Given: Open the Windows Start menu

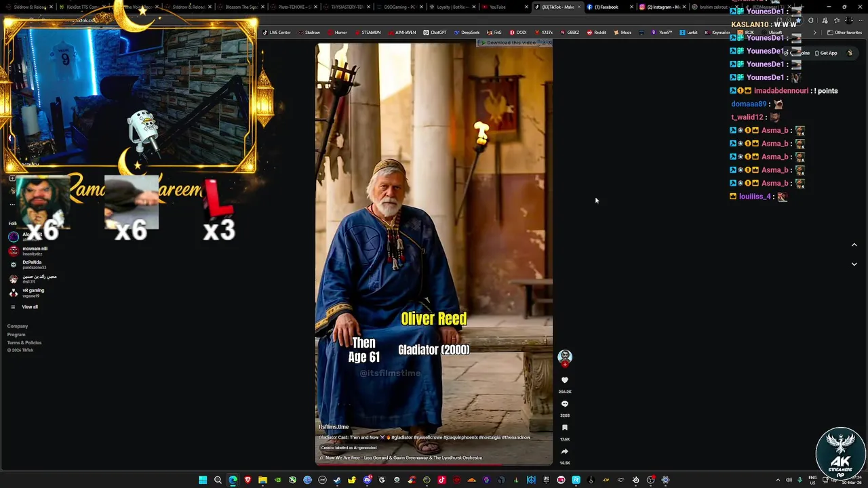Looking at the screenshot, I should [x=203, y=480].
